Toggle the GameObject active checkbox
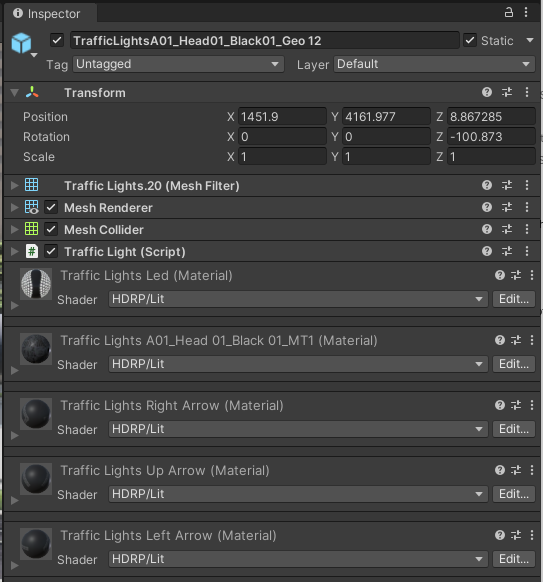The image size is (543, 582). pyautogui.click(x=57, y=40)
